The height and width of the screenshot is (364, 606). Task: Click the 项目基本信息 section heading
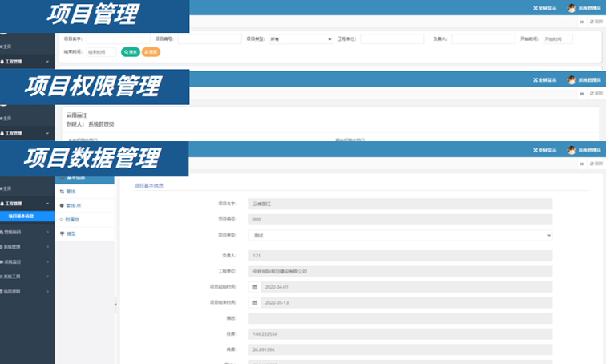tap(149, 186)
